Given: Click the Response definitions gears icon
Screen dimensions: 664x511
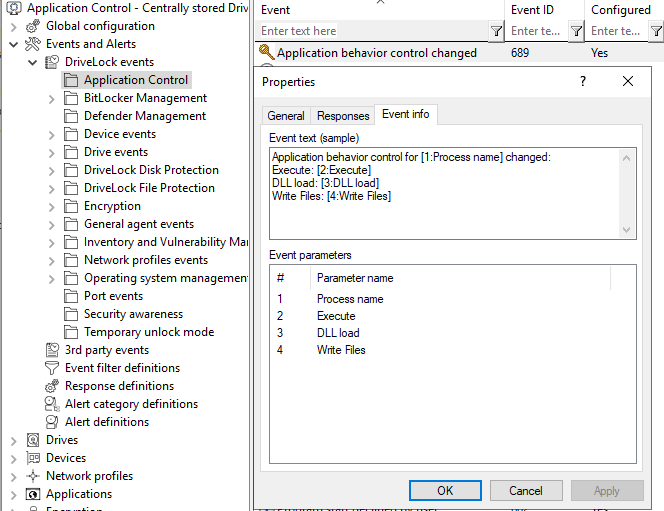Looking at the screenshot, I should (52, 386).
